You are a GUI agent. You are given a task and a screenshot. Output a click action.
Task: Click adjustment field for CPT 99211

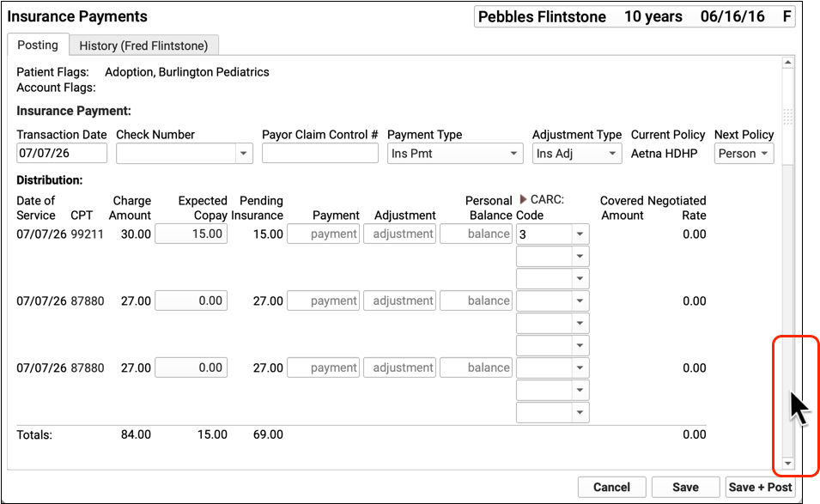pyautogui.click(x=399, y=234)
